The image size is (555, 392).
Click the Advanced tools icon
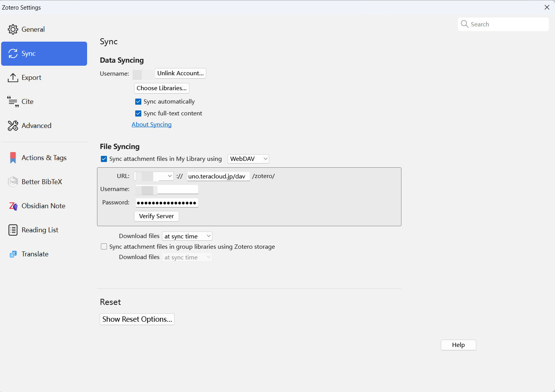click(13, 126)
